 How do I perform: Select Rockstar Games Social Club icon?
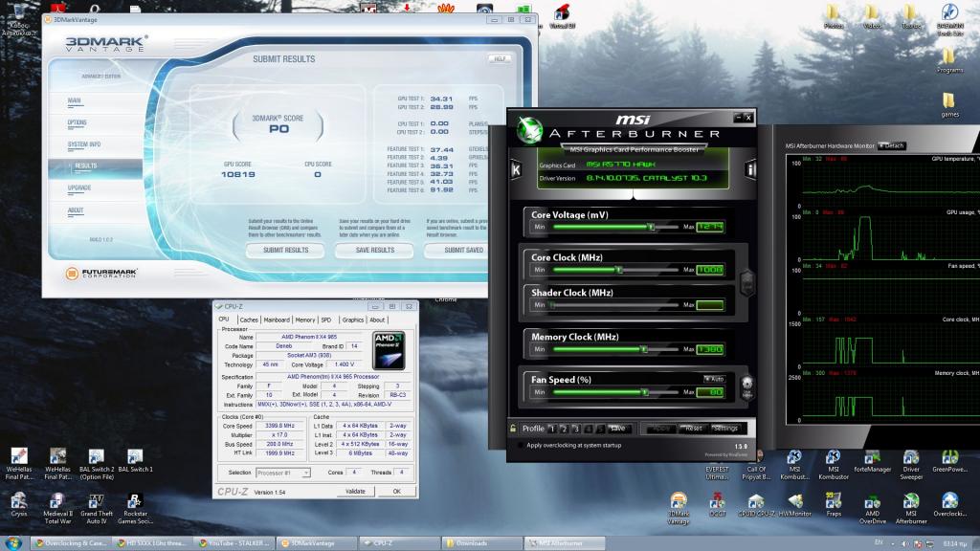pyautogui.click(x=135, y=509)
